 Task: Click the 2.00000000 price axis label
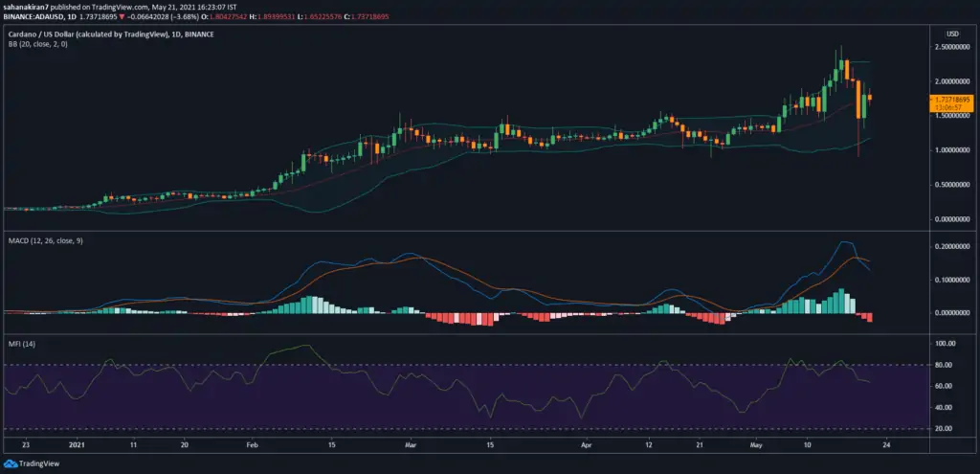click(x=952, y=81)
